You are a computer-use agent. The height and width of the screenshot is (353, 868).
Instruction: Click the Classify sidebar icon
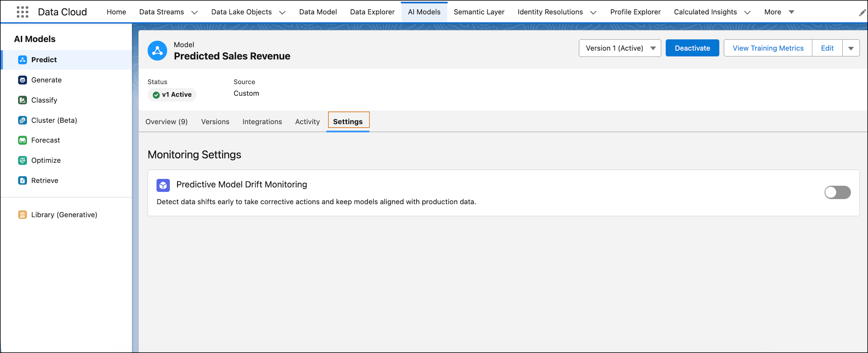pyautogui.click(x=22, y=100)
